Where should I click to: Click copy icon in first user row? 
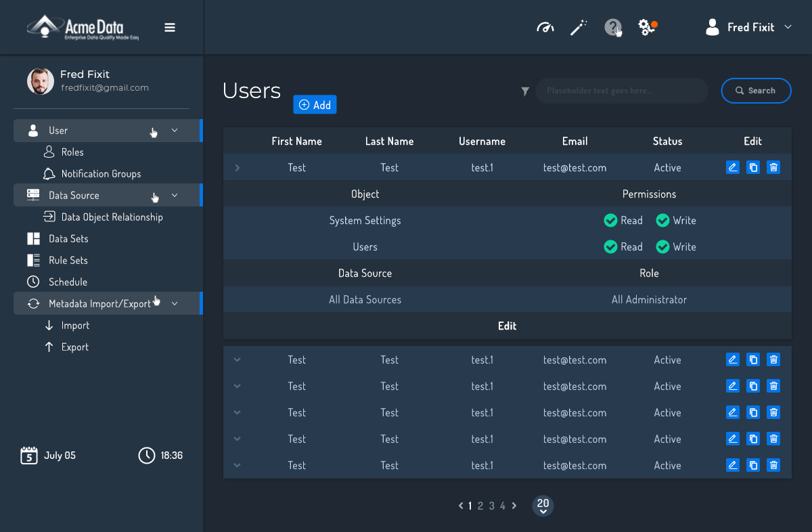pyautogui.click(x=753, y=167)
